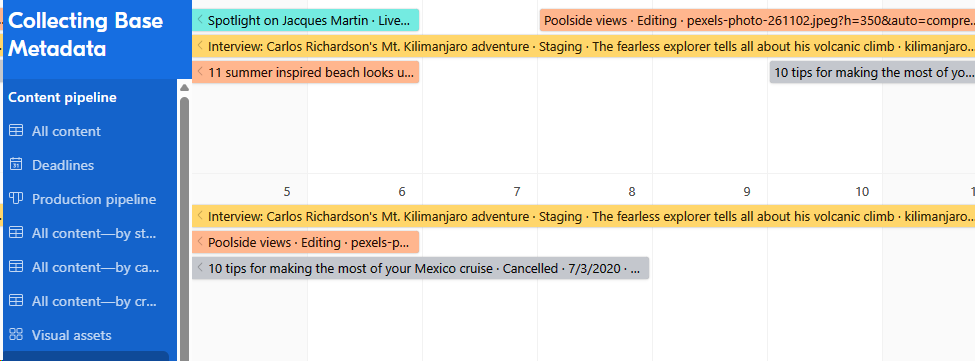Image resolution: width=975 pixels, height=361 pixels.
Task: Open 10 tips Mexico cruise Cancelled event
Action: (420, 268)
